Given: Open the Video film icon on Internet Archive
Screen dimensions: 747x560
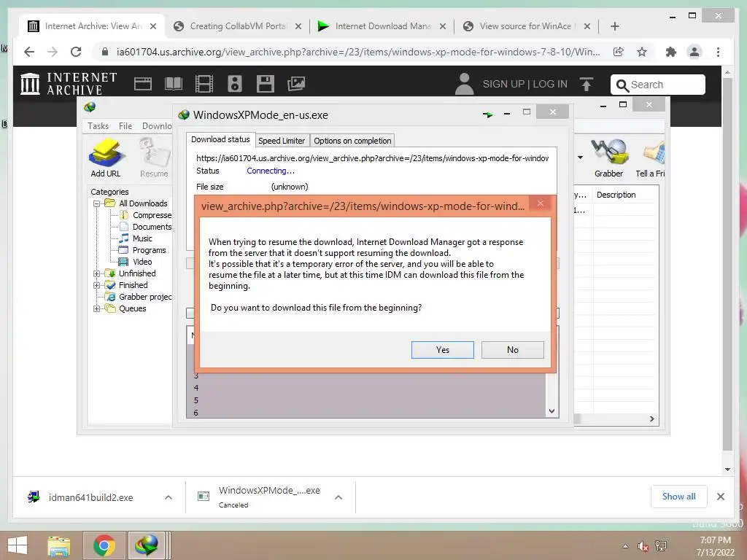Looking at the screenshot, I should [204, 84].
